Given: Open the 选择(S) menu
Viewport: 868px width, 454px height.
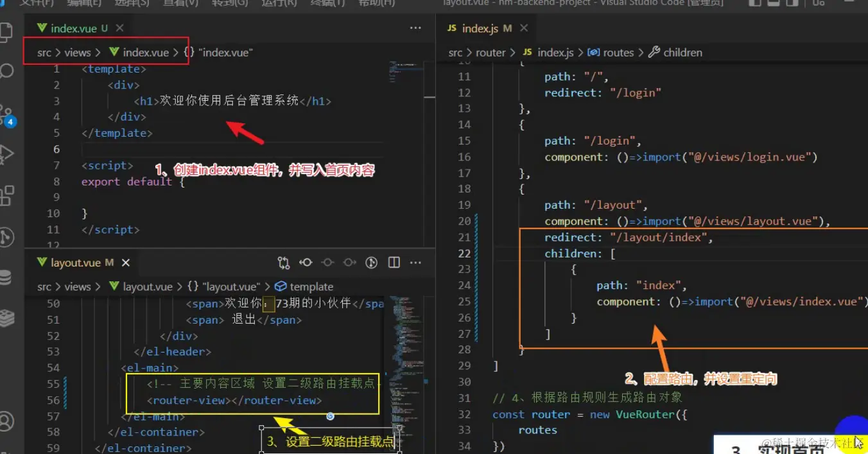Looking at the screenshot, I should [x=132, y=3].
